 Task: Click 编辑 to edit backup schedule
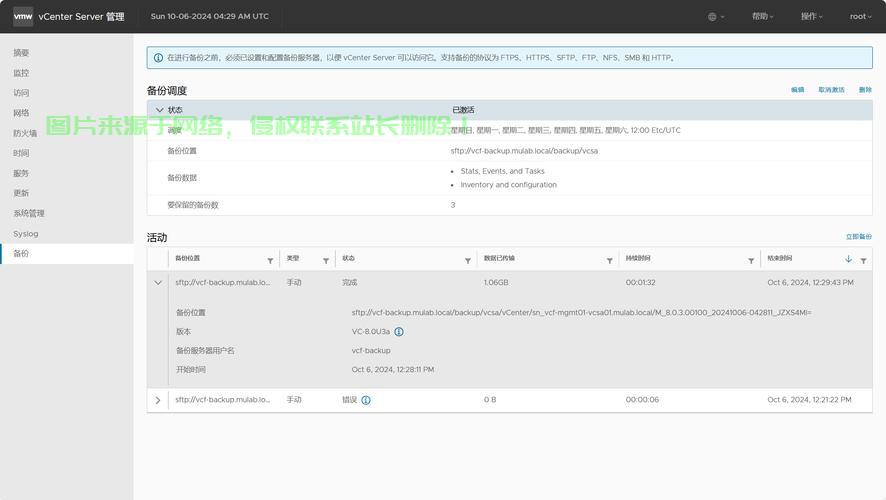(x=797, y=90)
